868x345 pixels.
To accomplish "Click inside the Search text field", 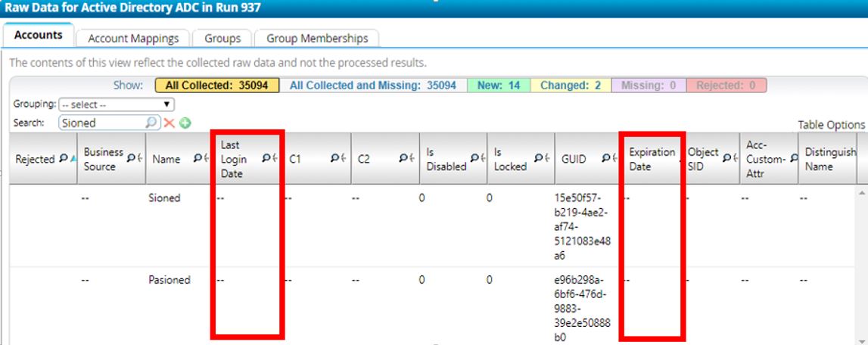I will (101, 123).
